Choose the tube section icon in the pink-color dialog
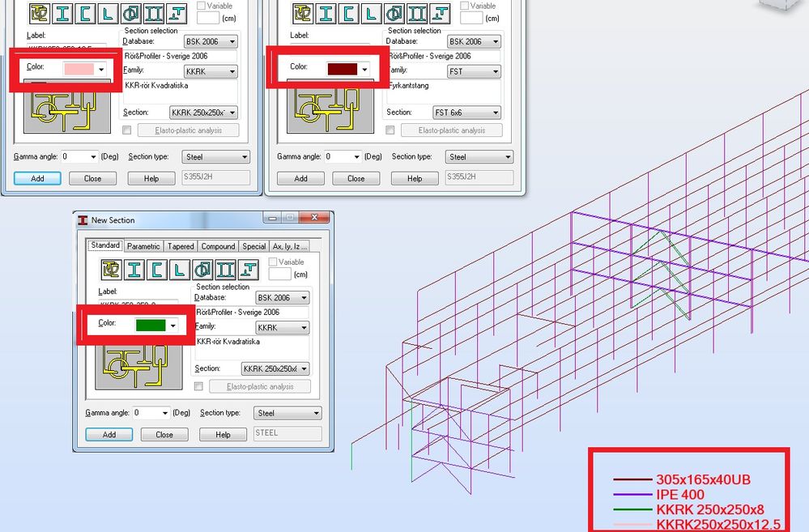Screen dimensions: 809x532 (x=131, y=14)
